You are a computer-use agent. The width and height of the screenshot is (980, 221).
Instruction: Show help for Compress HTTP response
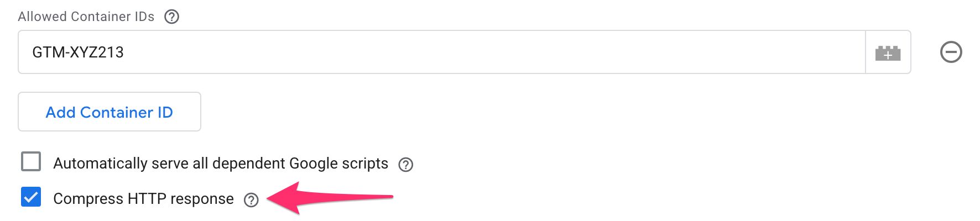[251, 200]
